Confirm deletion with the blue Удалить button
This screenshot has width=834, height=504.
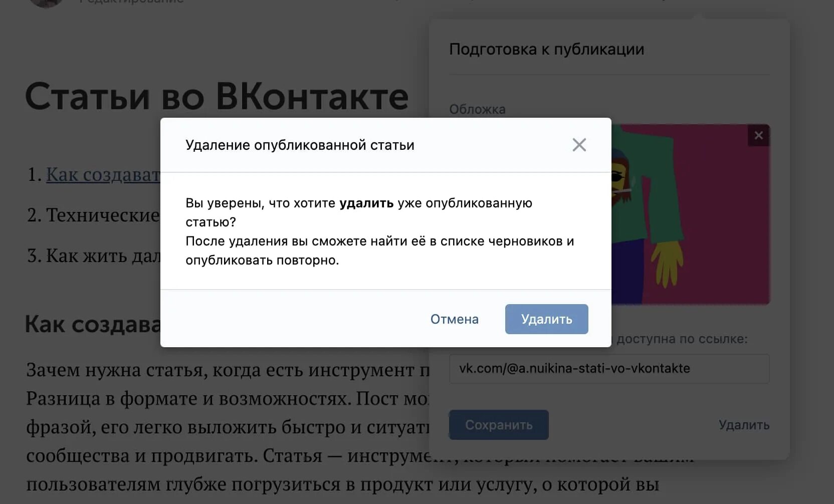pos(546,319)
